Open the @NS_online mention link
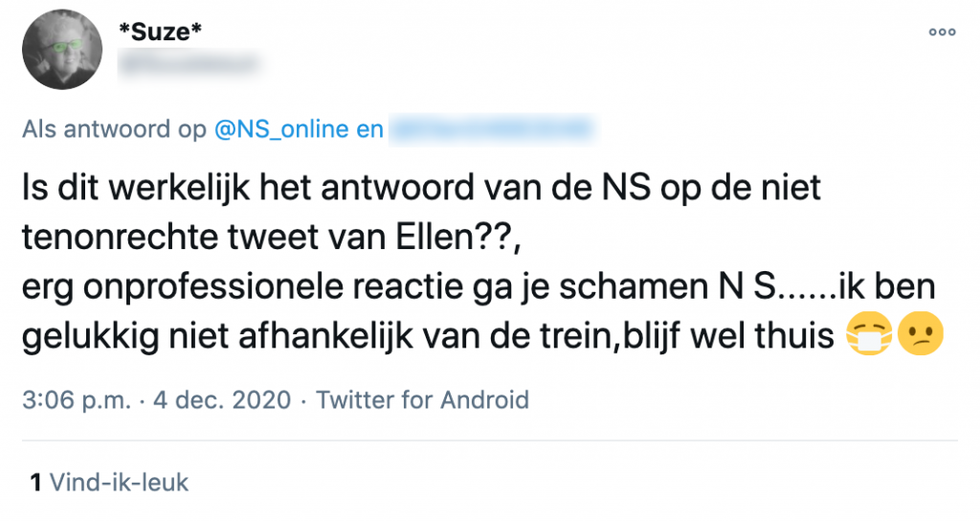The image size is (980, 522). coord(278,129)
